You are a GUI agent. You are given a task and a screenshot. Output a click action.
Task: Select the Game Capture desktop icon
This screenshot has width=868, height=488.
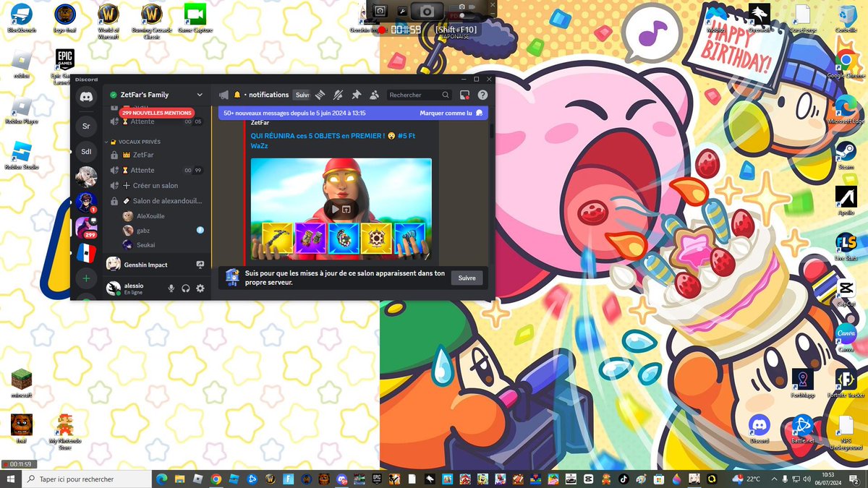coord(195,19)
